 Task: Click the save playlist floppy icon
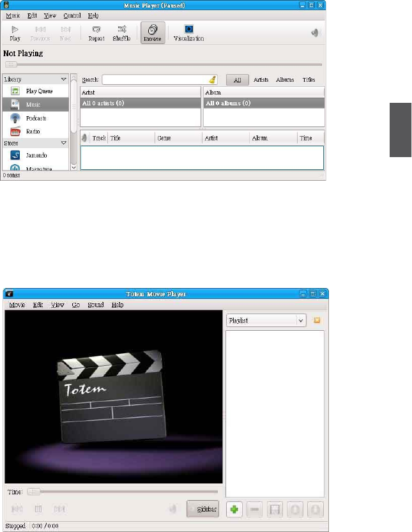[275, 509]
